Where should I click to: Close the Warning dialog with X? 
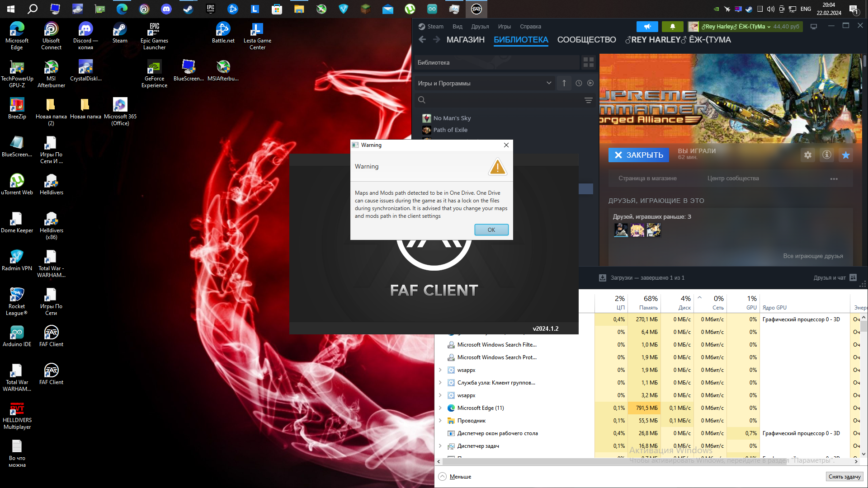coord(506,145)
